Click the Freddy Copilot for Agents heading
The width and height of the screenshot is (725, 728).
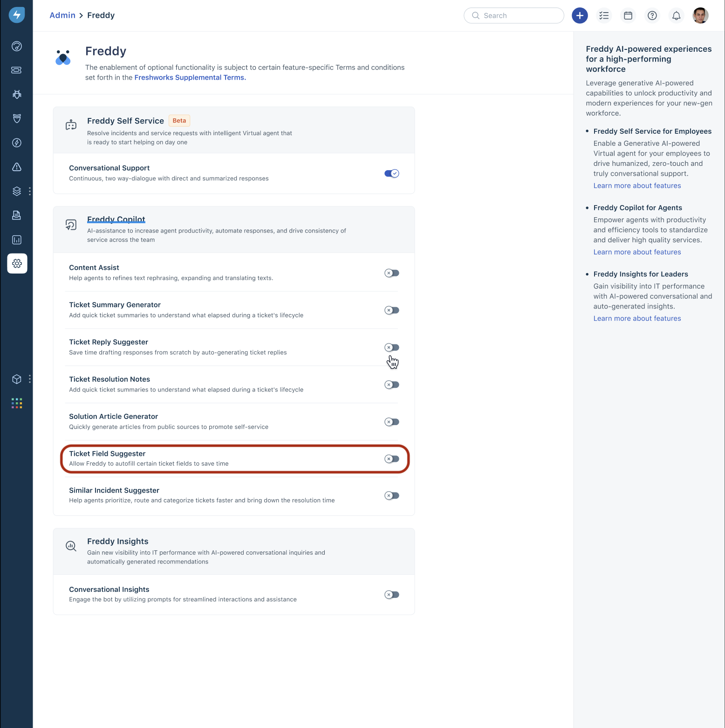click(x=637, y=208)
